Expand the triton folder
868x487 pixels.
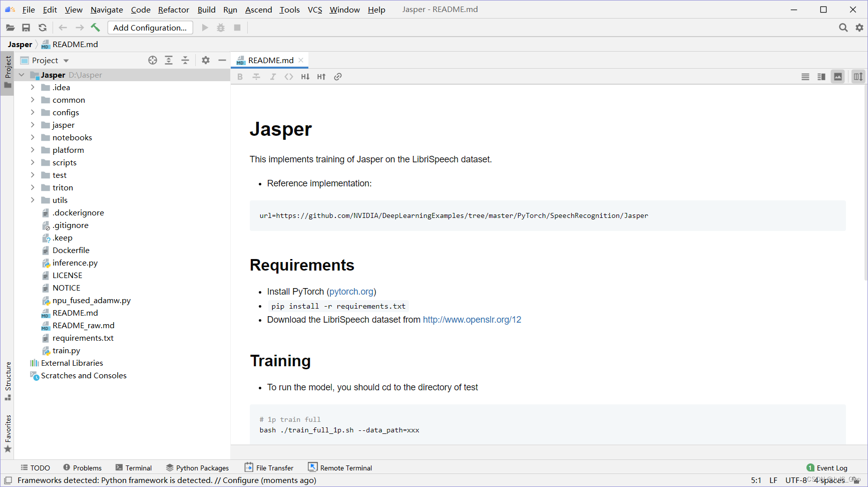tap(33, 187)
